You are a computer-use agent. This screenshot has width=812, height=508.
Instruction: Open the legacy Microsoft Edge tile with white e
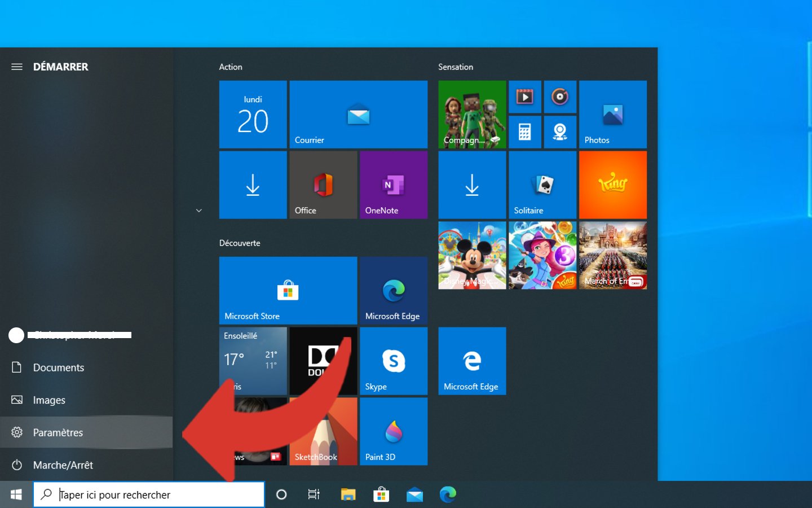pyautogui.click(x=472, y=361)
